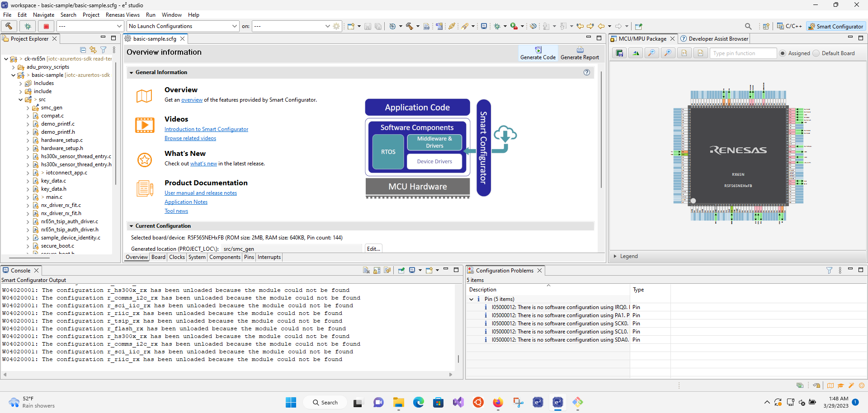Collapse the General Information section
This screenshot has width=868, height=413.
(x=131, y=72)
